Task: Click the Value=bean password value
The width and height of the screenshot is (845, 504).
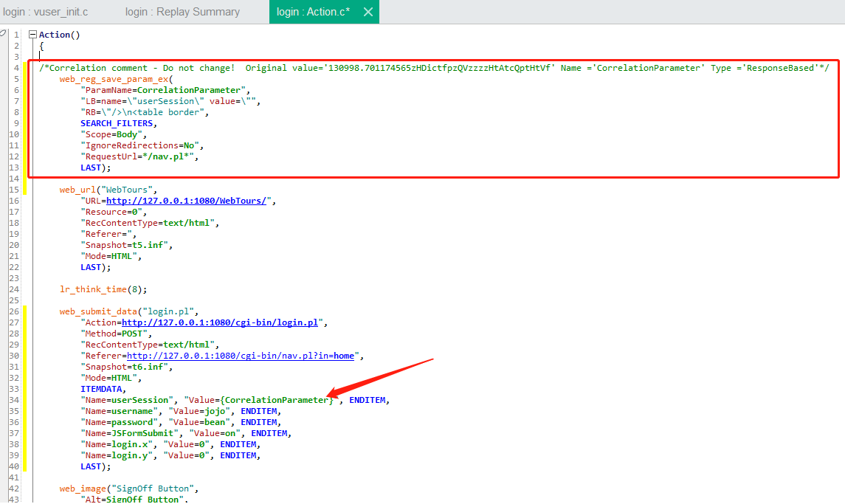Action: click(x=201, y=422)
